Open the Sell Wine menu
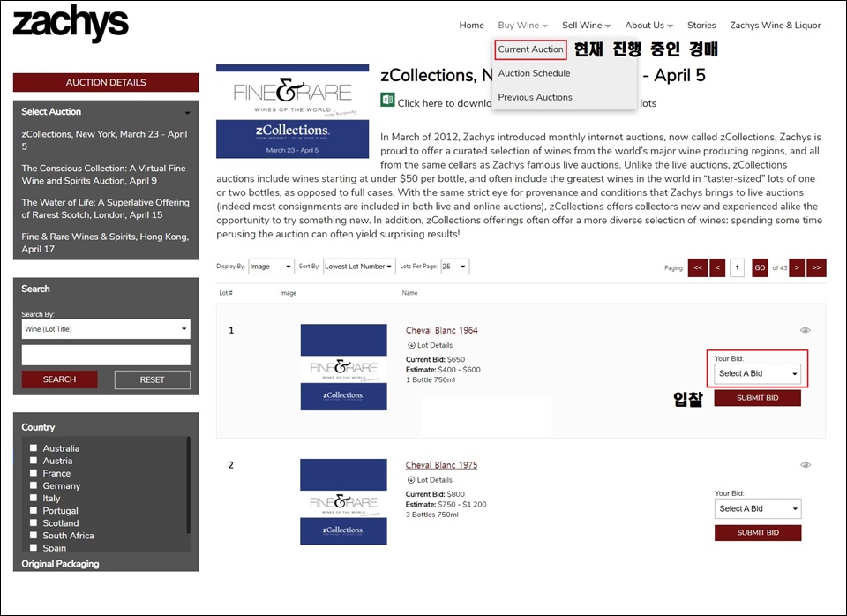Screen dimensions: 847x616 (x=586, y=26)
